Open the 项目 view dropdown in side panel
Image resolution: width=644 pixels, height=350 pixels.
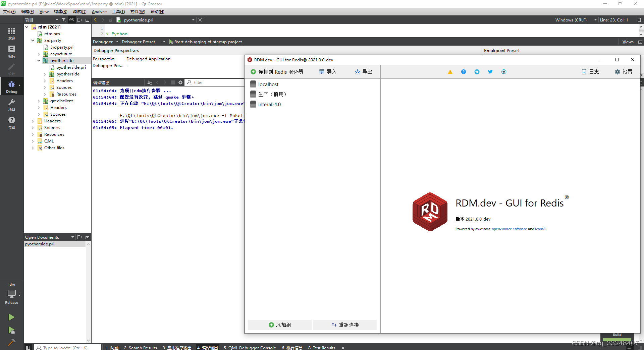coord(42,20)
